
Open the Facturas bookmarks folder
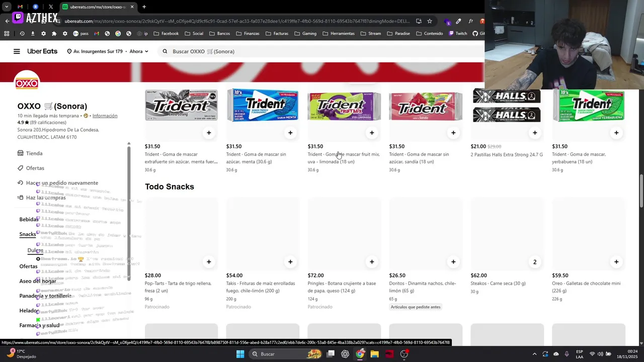(x=277, y=34)
